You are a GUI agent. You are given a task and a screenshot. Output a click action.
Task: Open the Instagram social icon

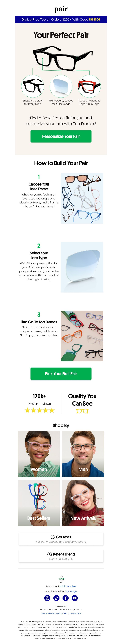pyautogui.click(x=47, y=598)
